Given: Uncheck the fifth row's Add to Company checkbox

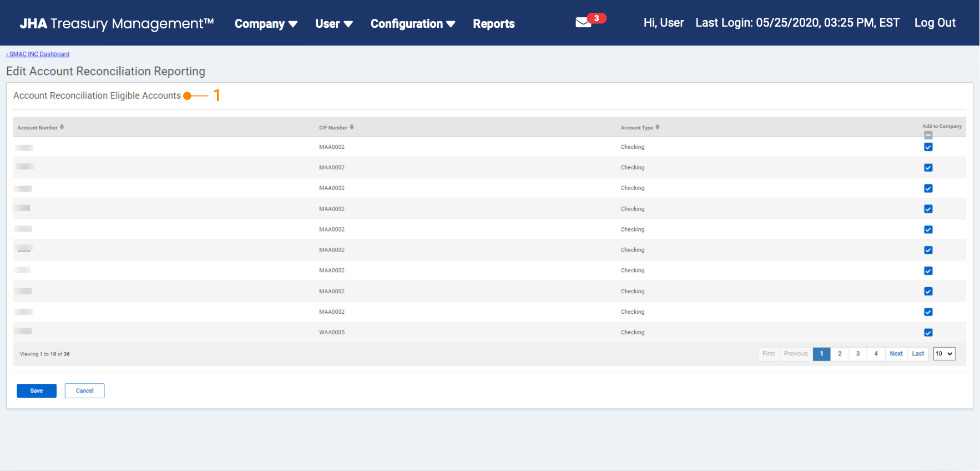Looking at the screenshot, I should click(928, 229).
